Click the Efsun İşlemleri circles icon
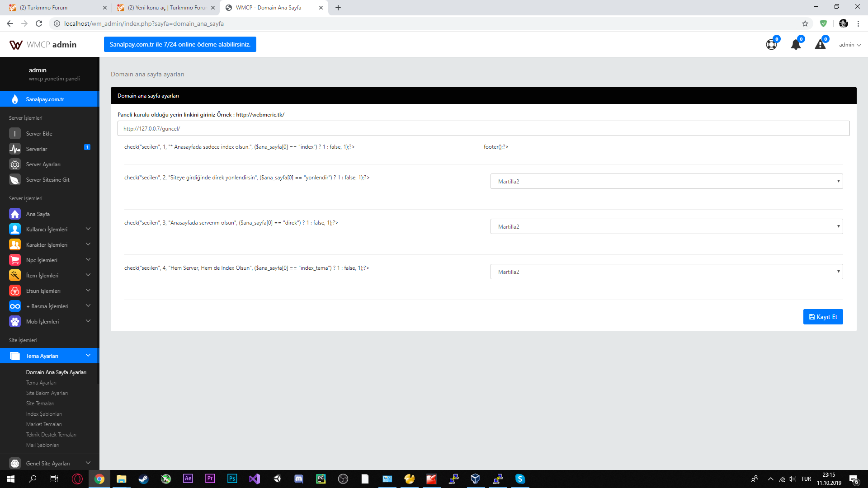Screen dimensions: 868x488 click(15, 291)
